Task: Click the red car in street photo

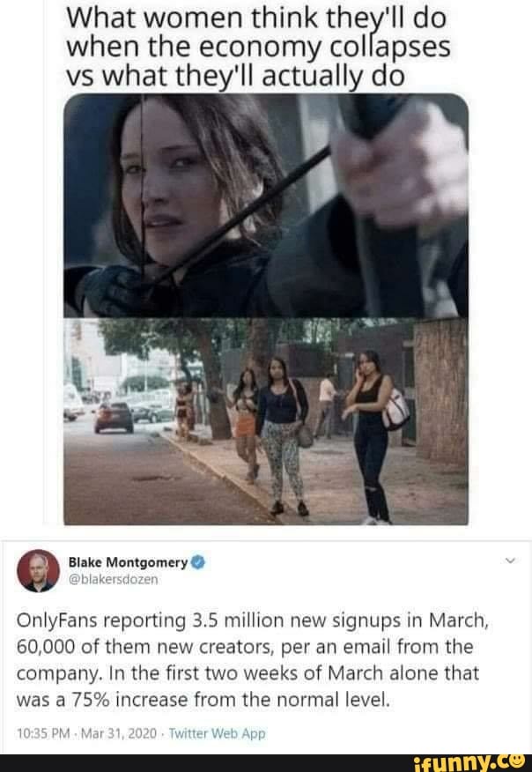Action: 114,417
